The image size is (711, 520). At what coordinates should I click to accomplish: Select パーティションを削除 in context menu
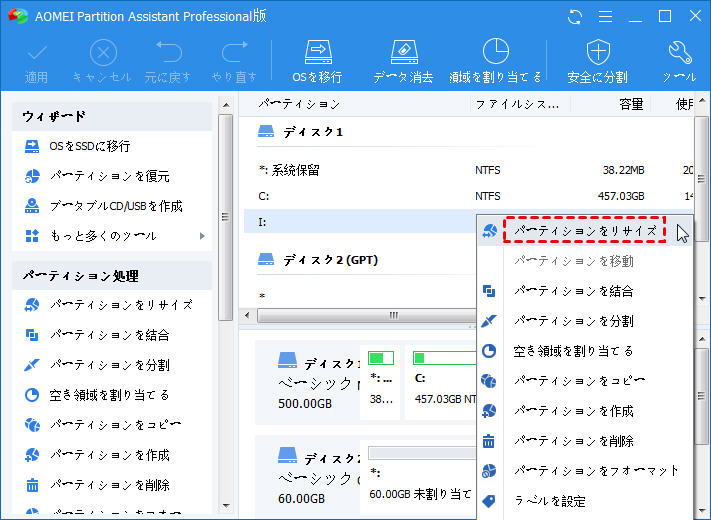pyautogui.click(x=585, y=441)
